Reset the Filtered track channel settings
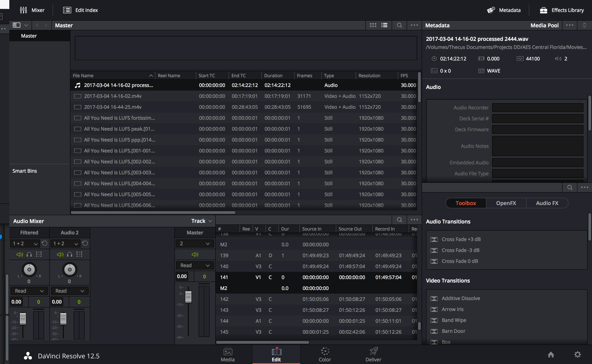Image resolution: width=592 pixels, height=364 pixels. pyautogui.click(x=45, y=243)
